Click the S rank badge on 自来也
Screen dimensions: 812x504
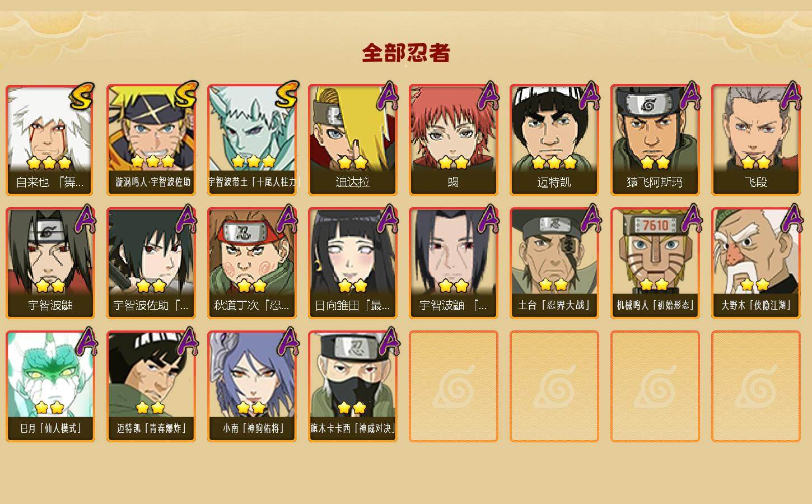(x=82, y=95)
